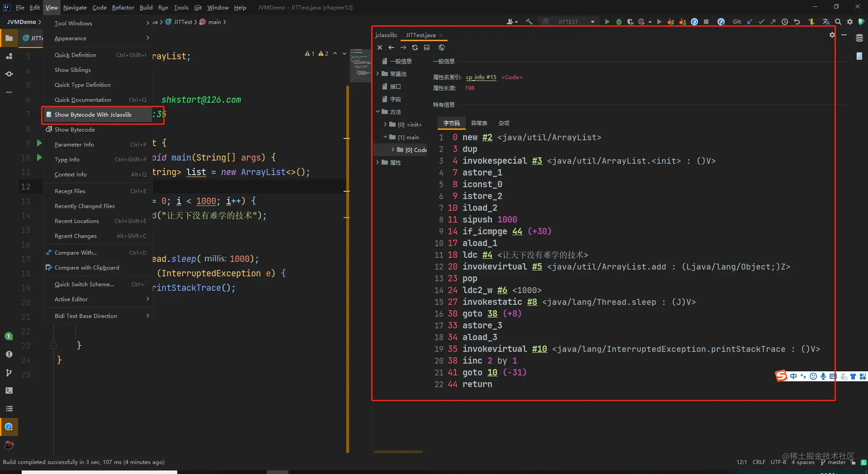868x474 pixels.
Task: Open the Commit tool window in left sidebar
Action: [9, 74]
